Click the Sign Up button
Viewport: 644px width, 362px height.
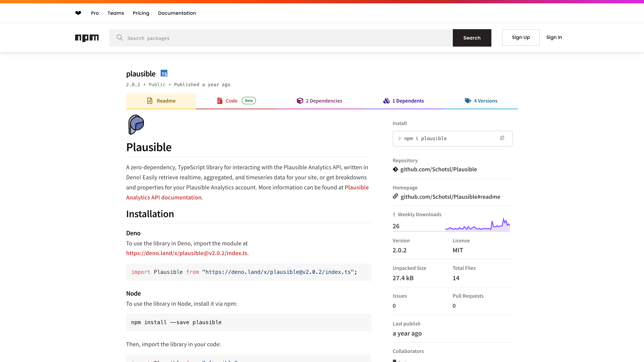(x=521, y=37)
